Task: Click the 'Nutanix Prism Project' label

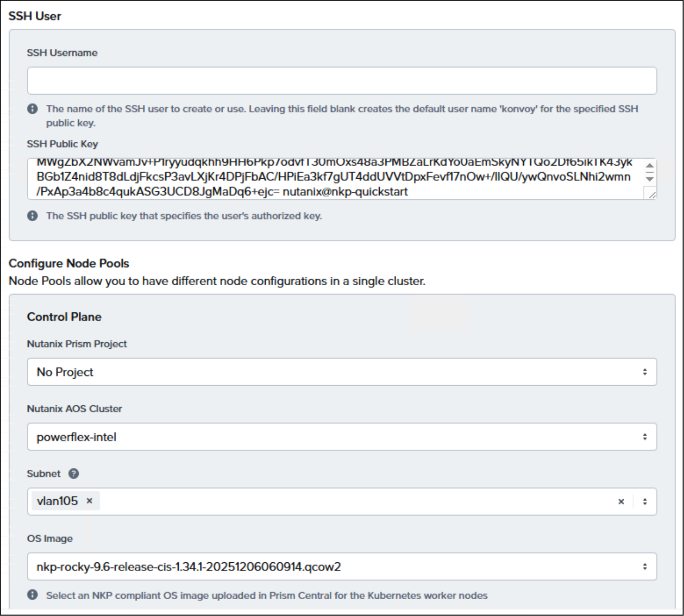Action: pyautogui.click(x=77, y=344)
